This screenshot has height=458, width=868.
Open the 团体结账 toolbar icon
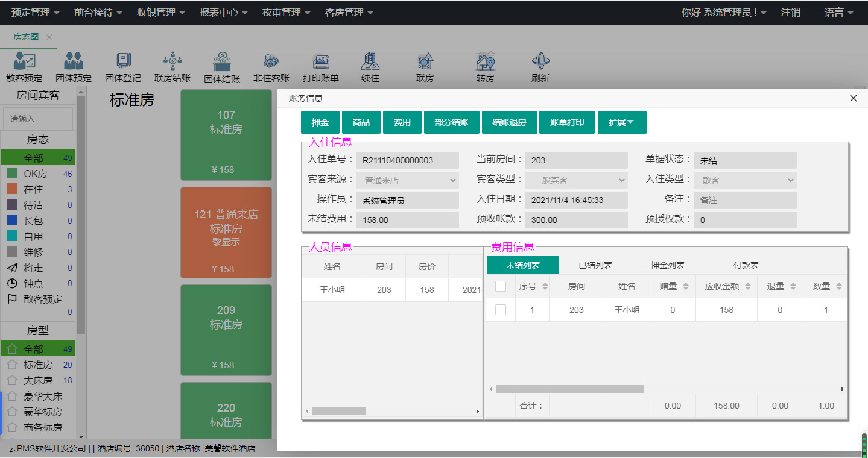222,61
